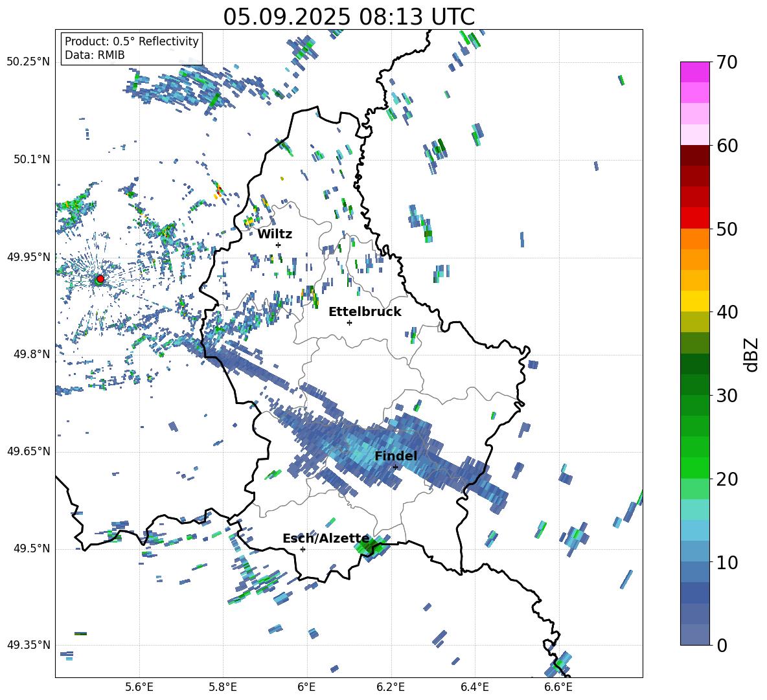Image resolution: width=767 pixels, height=700 pixels.
Task: Click the Wiltz cross marker
Action: pyautogui.click(x=279, y=245)
